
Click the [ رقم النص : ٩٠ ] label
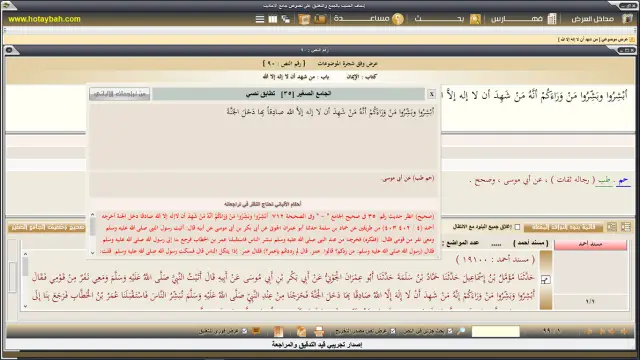pos(284,64)
